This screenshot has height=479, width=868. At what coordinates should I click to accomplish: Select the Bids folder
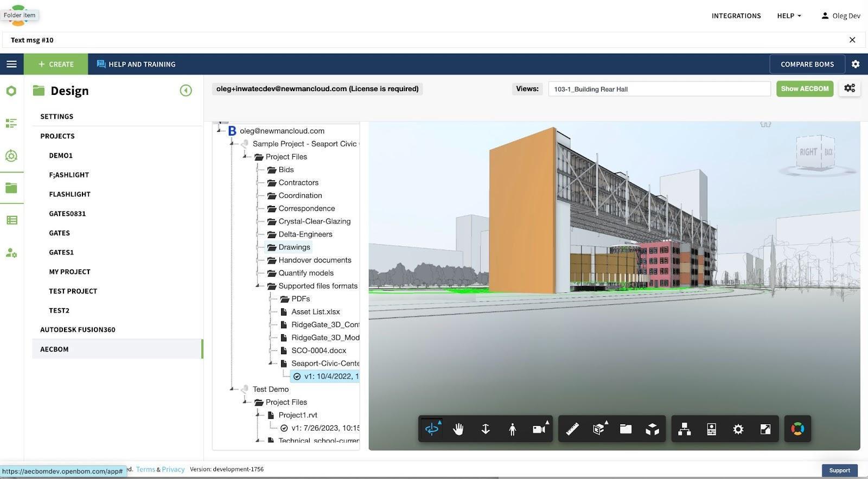click(x=280, y=169)
